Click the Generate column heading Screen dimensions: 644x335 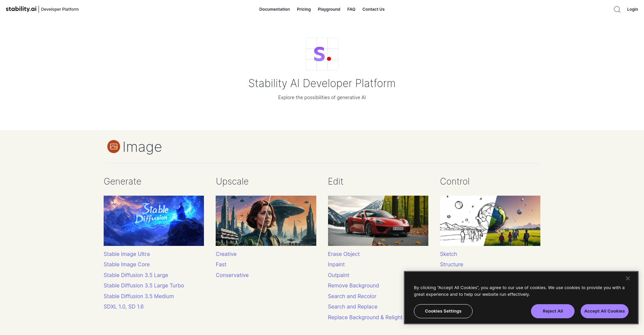122,181
